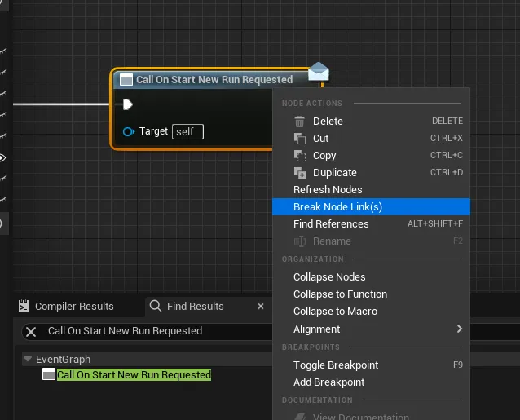The width and height of the screenshot is (520, 420).
Task: Click the self value box on Target pin
Action: pyautogui.click(x=187, y=131)
